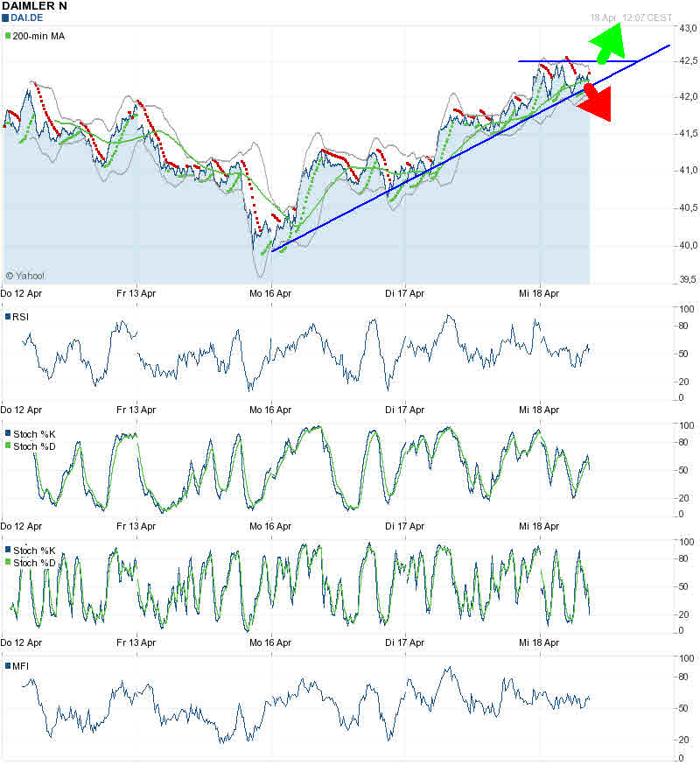The width and height of the screenshot is (700, 765).
Task: Select Stoch %K in the second stochastic panel
Action: pyautogui.click(x=34, y=551)
